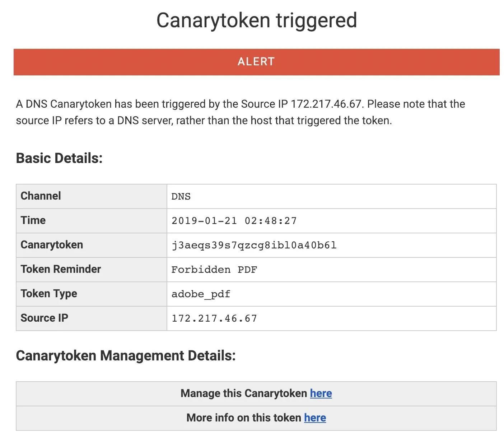This screenshot has height=443, width=504.
Task: Click the Canarytoken row label
Action: (x=52, y=245)
